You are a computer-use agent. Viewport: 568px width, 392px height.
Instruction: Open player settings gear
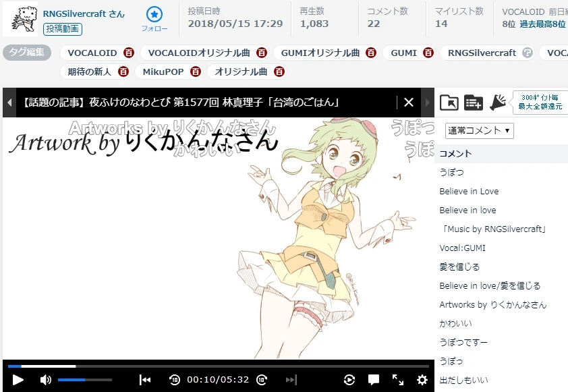coord(422,380)
